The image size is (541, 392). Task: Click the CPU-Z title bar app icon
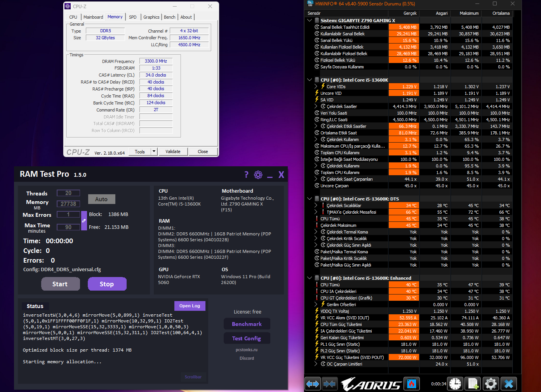click(68, 6)
